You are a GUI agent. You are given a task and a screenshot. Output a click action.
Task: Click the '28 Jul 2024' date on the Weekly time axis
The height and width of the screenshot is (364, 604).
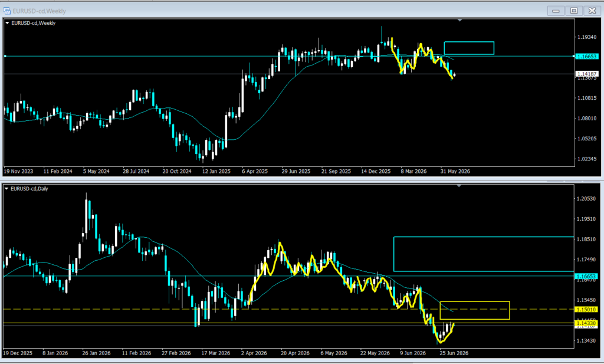[136, 172]
